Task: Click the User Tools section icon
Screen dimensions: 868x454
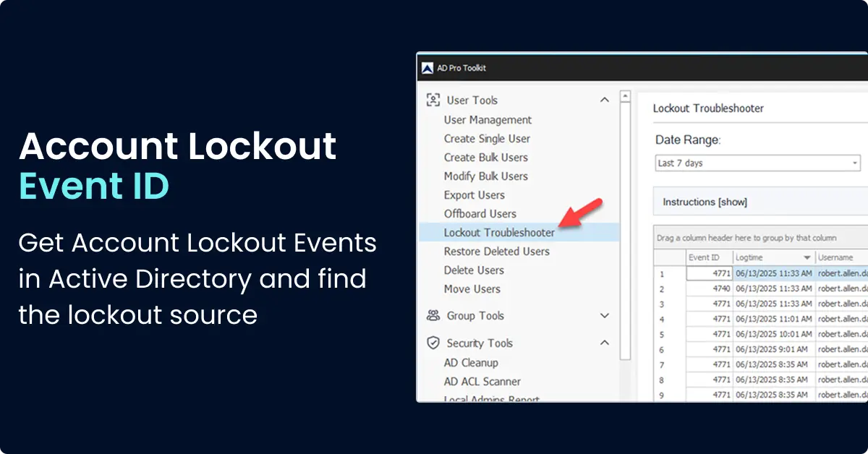Action: pos(433,100)
